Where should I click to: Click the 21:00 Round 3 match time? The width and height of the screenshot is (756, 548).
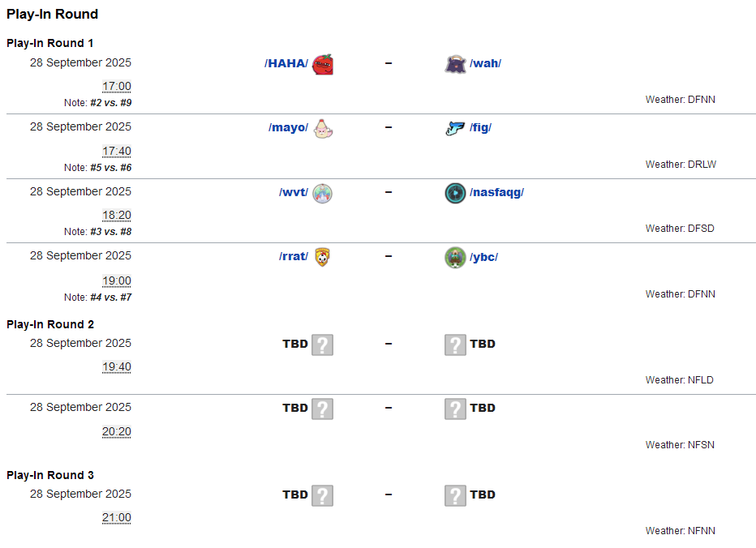coord(117,518)
